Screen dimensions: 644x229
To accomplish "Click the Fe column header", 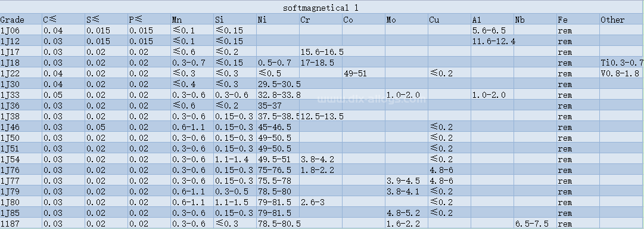I will tap(577, 19).
